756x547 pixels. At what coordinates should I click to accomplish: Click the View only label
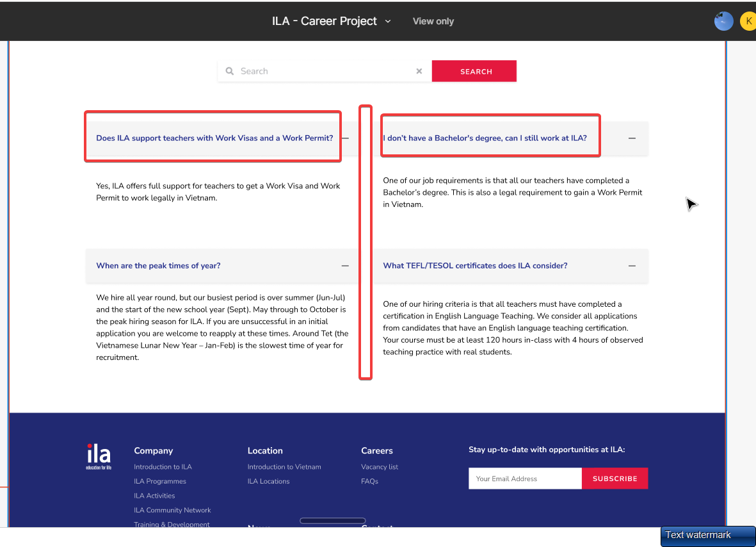[433, 21]
